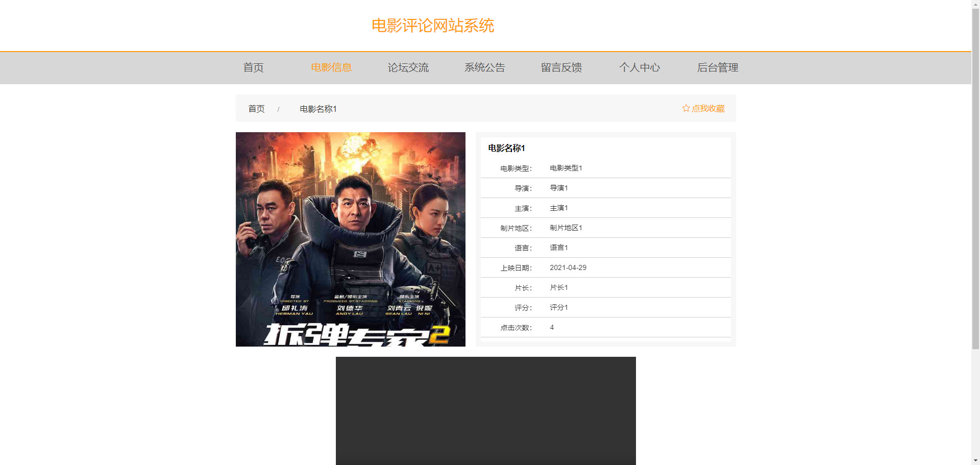The height and width of the screenshot is (465, 980).
Task: Open 系统公告 announcements page
Action: pyautogui.click(x=484, y=67)
